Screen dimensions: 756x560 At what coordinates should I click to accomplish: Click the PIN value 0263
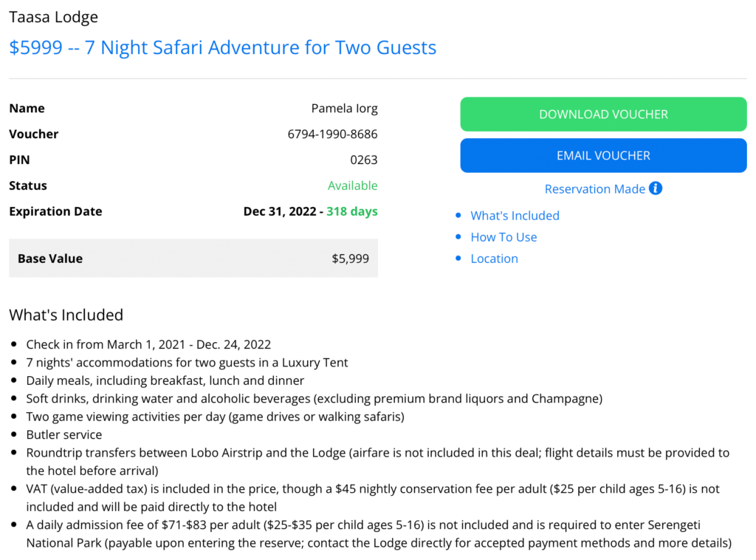pos(363,160)
